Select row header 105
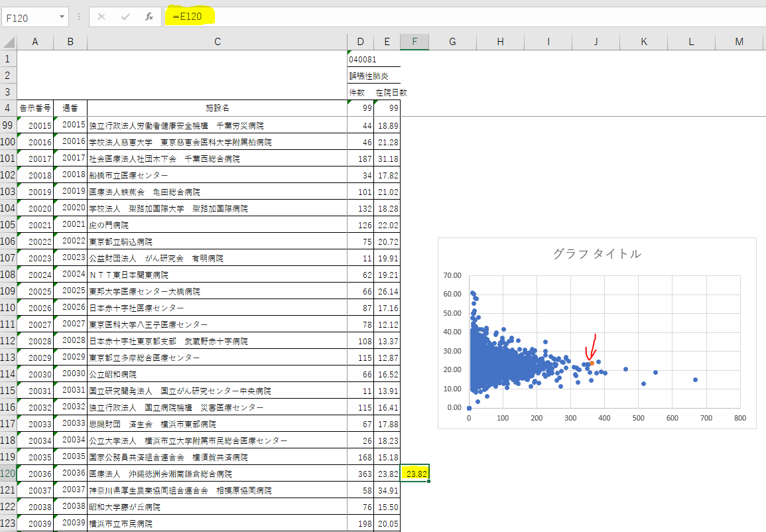 click(x=8, y=225)
